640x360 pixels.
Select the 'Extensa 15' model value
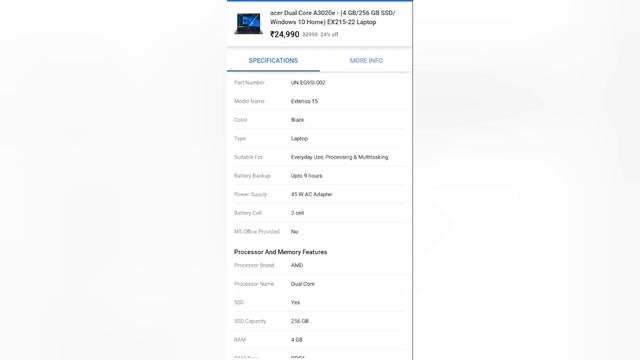tap(304, 101)
